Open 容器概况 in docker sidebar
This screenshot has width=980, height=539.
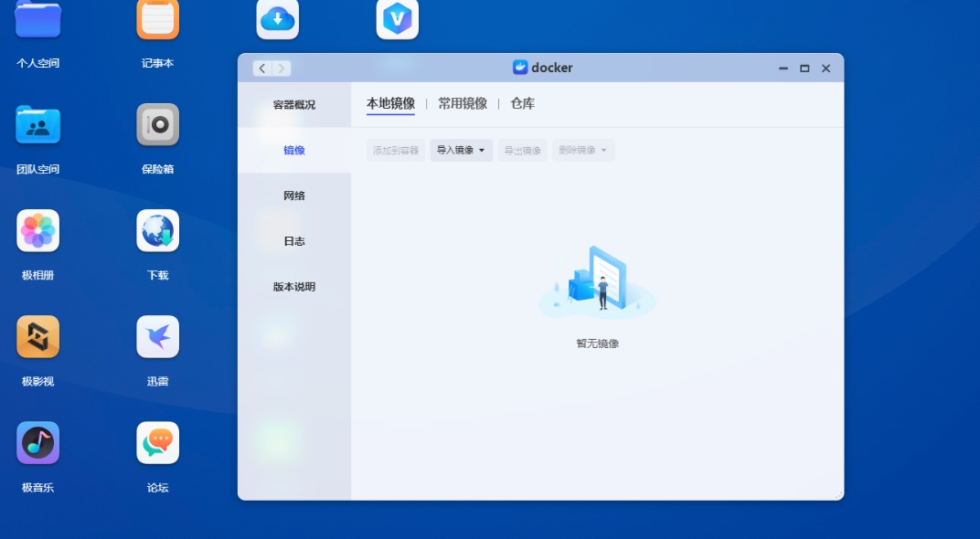294,105
